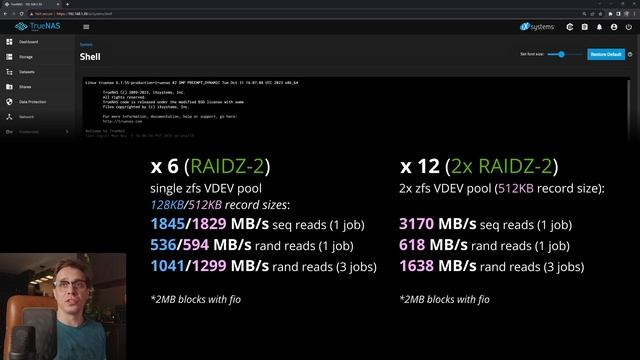Click the TrueNAS logo
The image size is (640, 360).
pyautogui.click(x=38, y=27)
